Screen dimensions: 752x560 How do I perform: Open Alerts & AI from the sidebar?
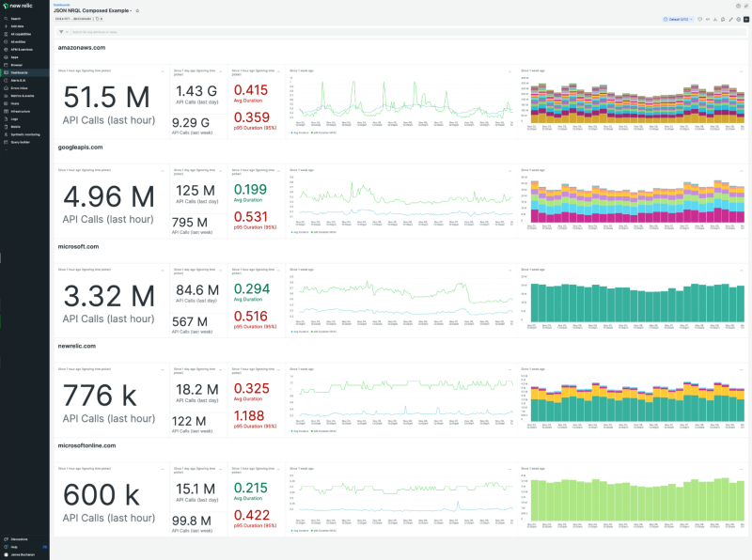tap(21, 79)
